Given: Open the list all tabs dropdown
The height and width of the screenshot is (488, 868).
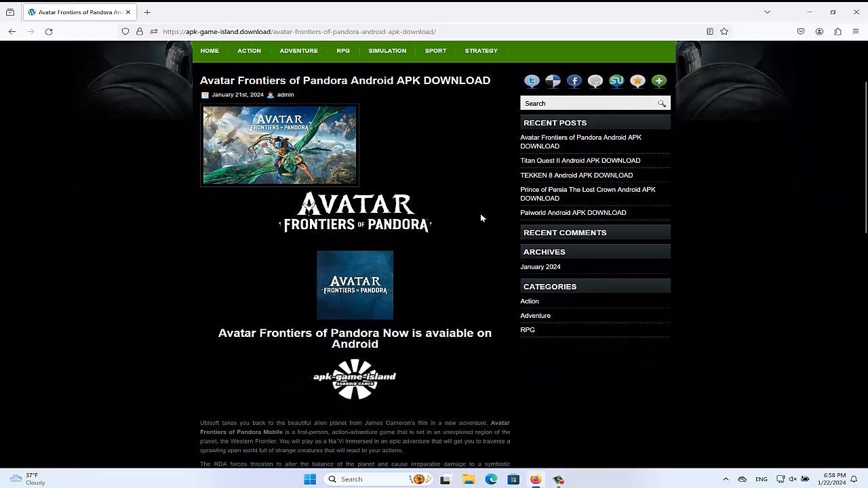Looking at the screenshot, I should pyautogui.click(x=767, y=12).
